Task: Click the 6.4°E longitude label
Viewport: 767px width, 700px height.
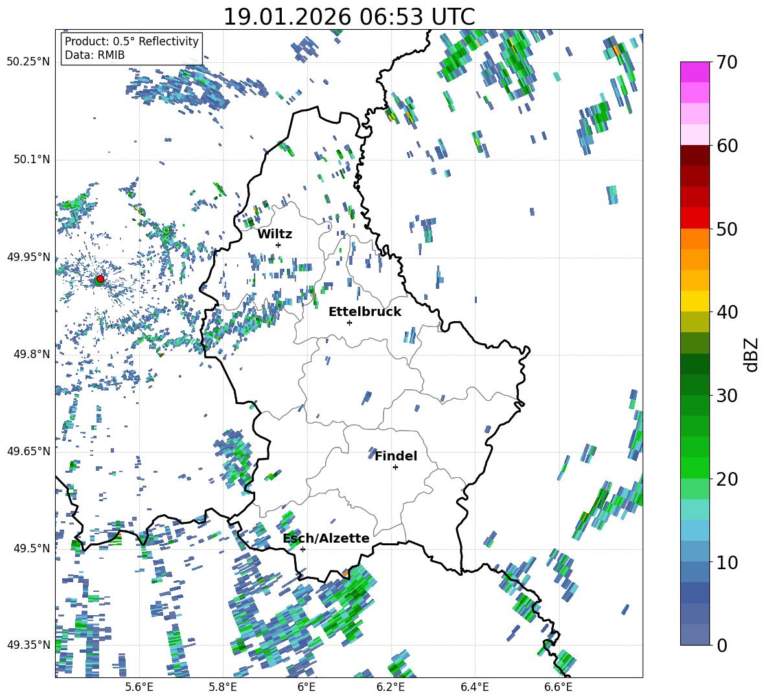Action: tap(474, 688)
